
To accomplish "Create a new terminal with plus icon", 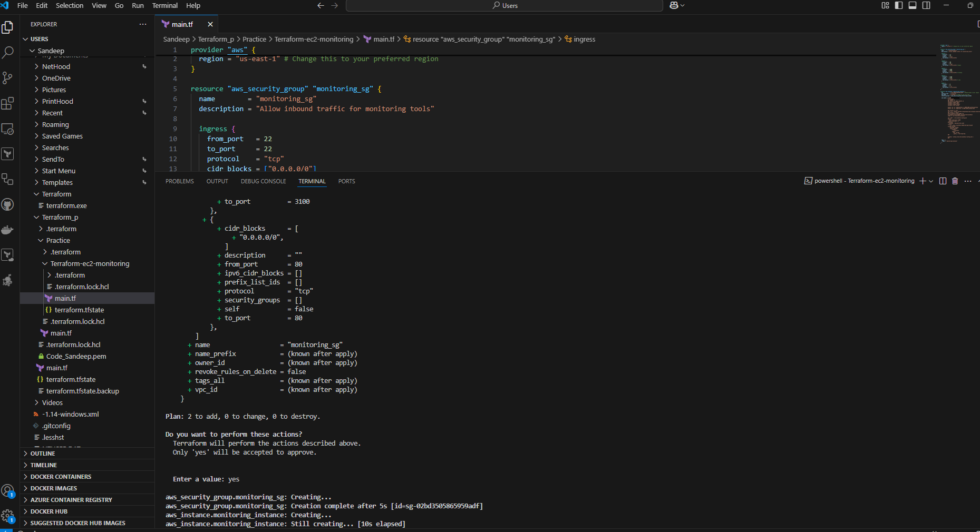I will coord(923,181).
